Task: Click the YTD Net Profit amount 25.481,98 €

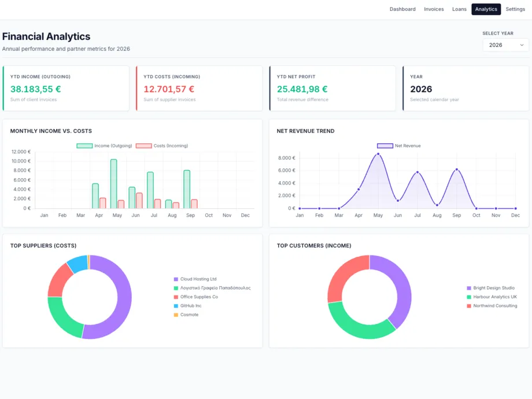Action: (302, 89)
